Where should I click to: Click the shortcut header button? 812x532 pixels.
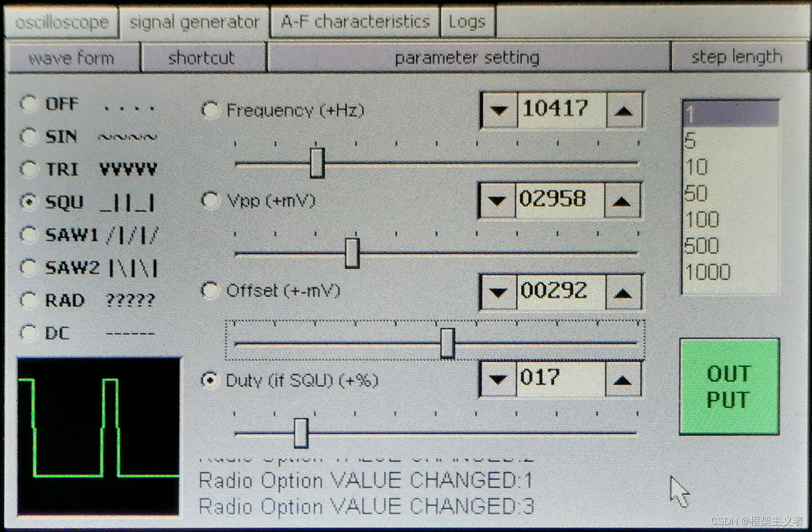[x=202, y=58]
